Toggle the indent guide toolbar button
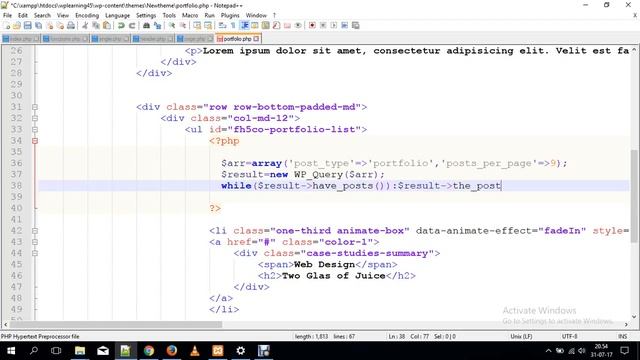Viewport: 640px width, 360px height. click(x=245, y=25)
